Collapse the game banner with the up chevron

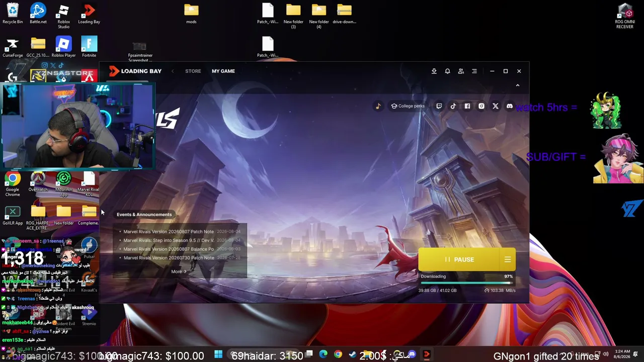(x=517, y=85)
